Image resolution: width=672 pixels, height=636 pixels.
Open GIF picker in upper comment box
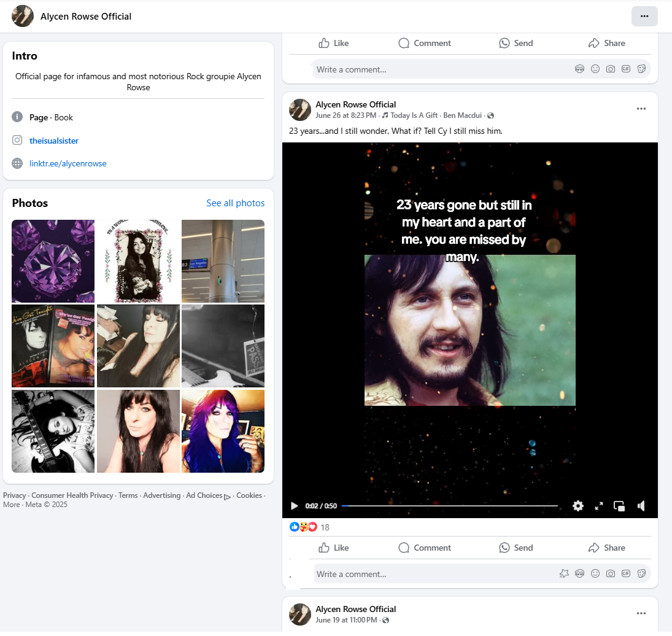626,69
